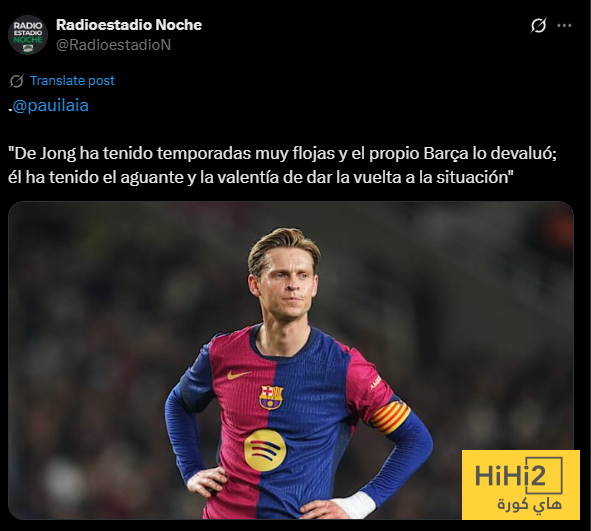The image size is (591, 531).
Task: Click the De Jong quote text
Action: point(282,165)
